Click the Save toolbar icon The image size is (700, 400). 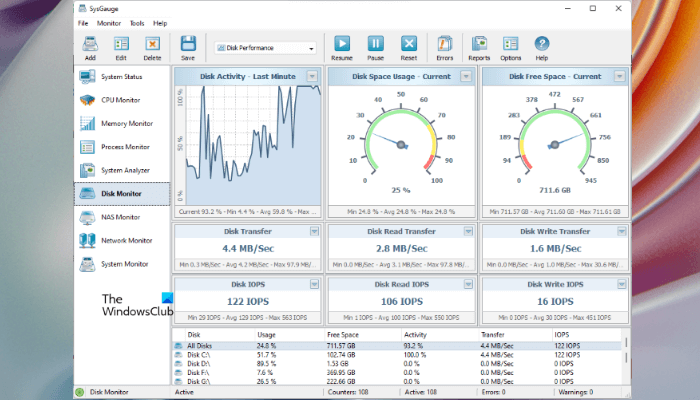click(x=188, y=46)
